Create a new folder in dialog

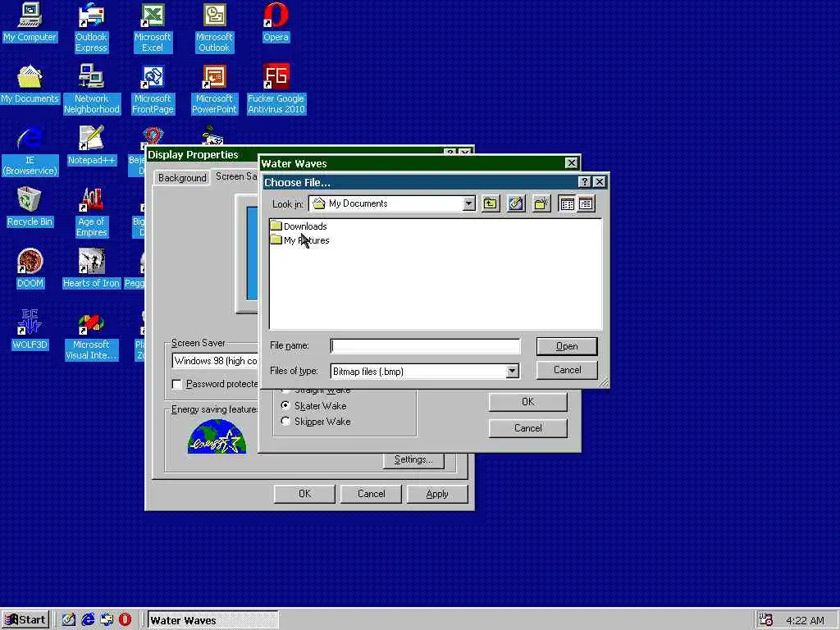tap(541, 203)
